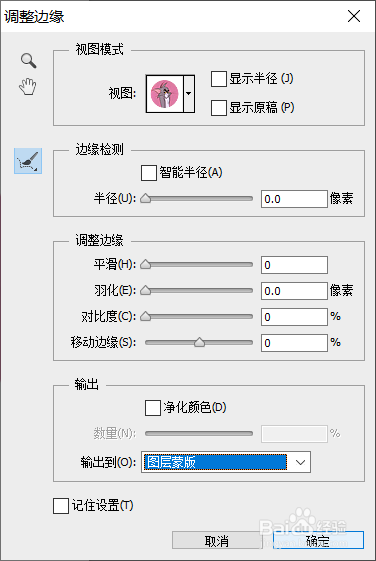
Task: Check the 记住设置 checkbox
Action: click(x=61, y=506)
